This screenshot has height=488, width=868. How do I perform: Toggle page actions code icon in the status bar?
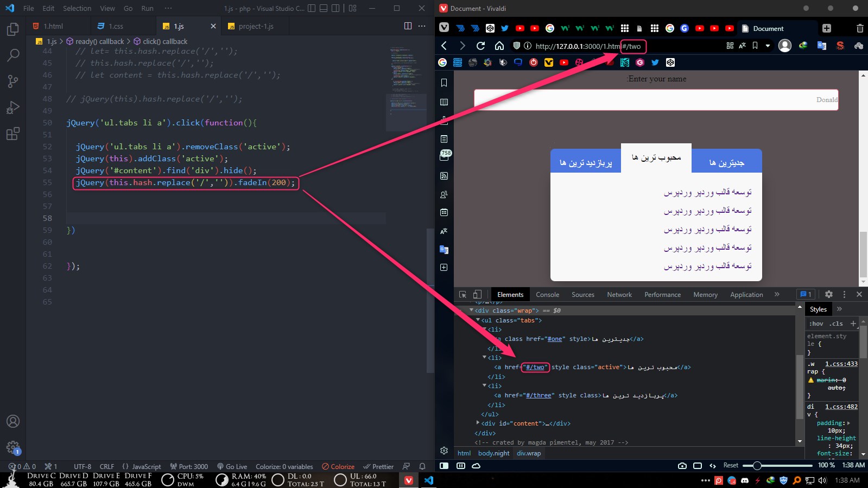[713, 466]
